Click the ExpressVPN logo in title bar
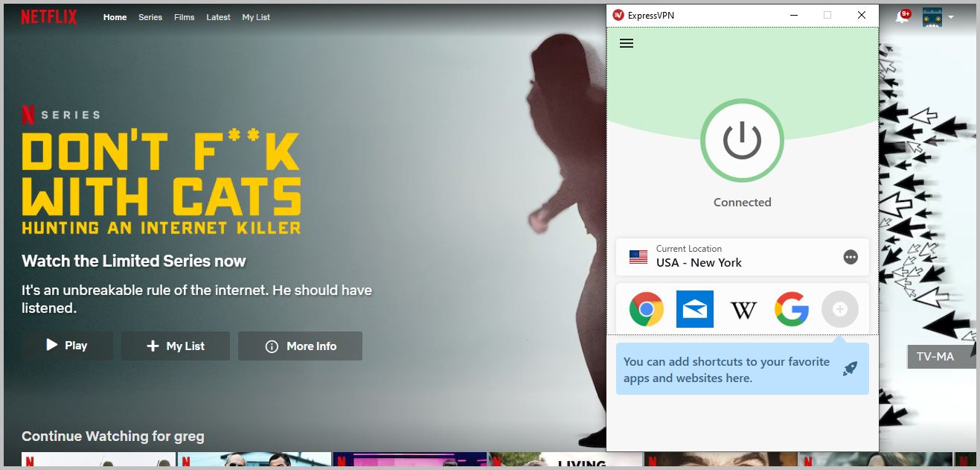The width and height of the screenshot is (980, 470). coord(618,15)
